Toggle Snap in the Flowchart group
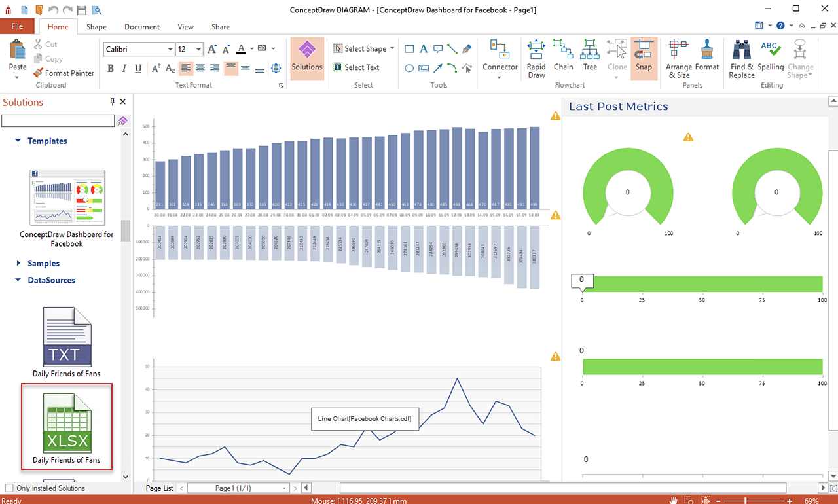This screenshot has width=838, height=504. click(644, 57)
